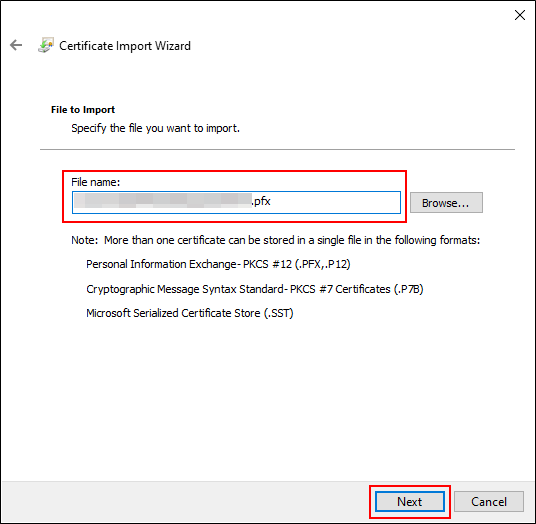The height and width of the screenshot is (524, 536).
Task: Click the Microsoft Serialized Certificate Store line
Action: click(x=190, y=313)
